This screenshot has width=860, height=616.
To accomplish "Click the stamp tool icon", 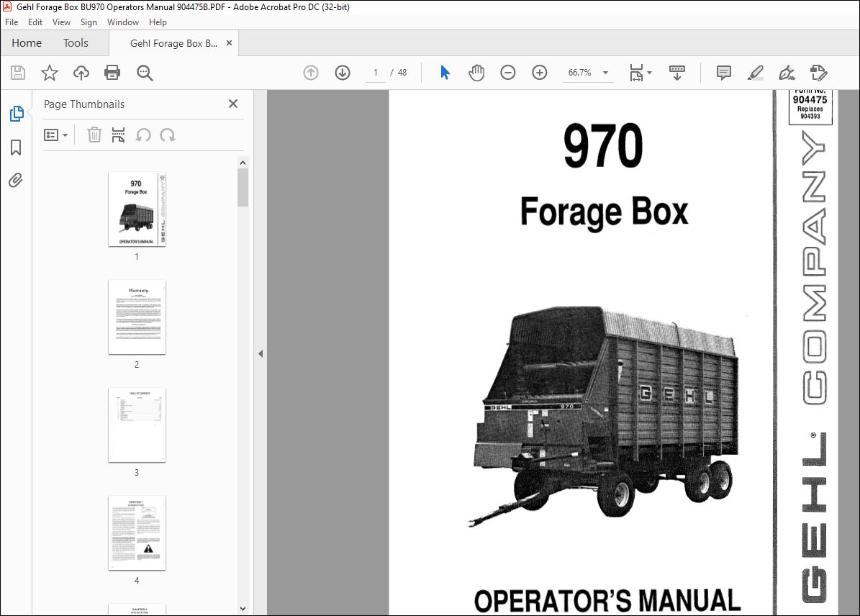I will (x=818, y=73).
